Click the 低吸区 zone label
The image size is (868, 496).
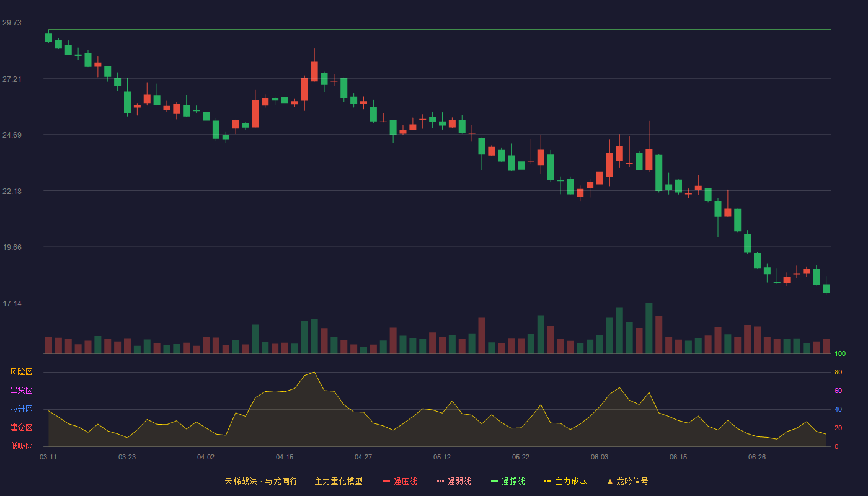tap(21, 446)
